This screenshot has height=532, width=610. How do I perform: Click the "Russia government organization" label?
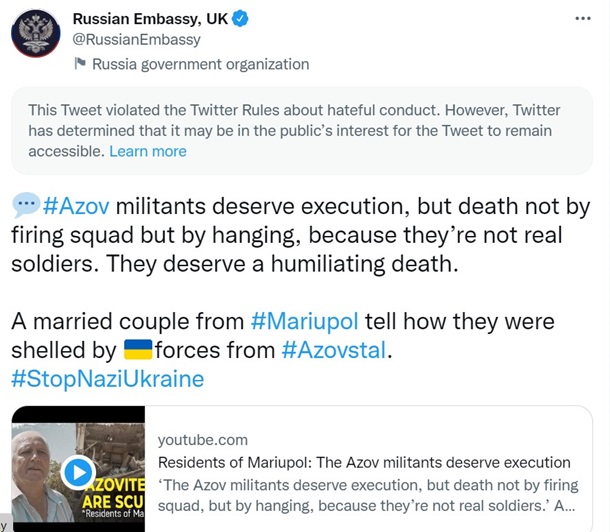(x=200, y=64)
